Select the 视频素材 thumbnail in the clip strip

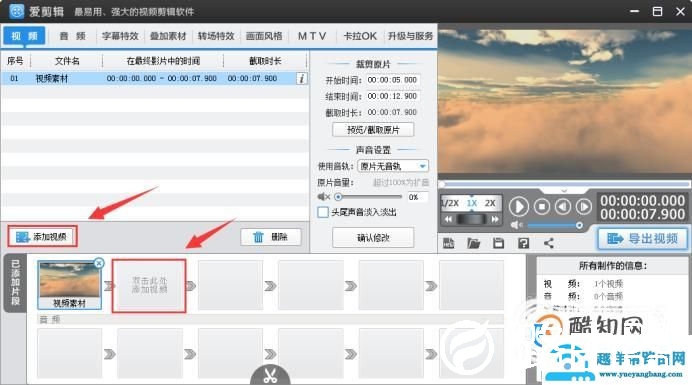pyautogui.click(x=69, y=285)
